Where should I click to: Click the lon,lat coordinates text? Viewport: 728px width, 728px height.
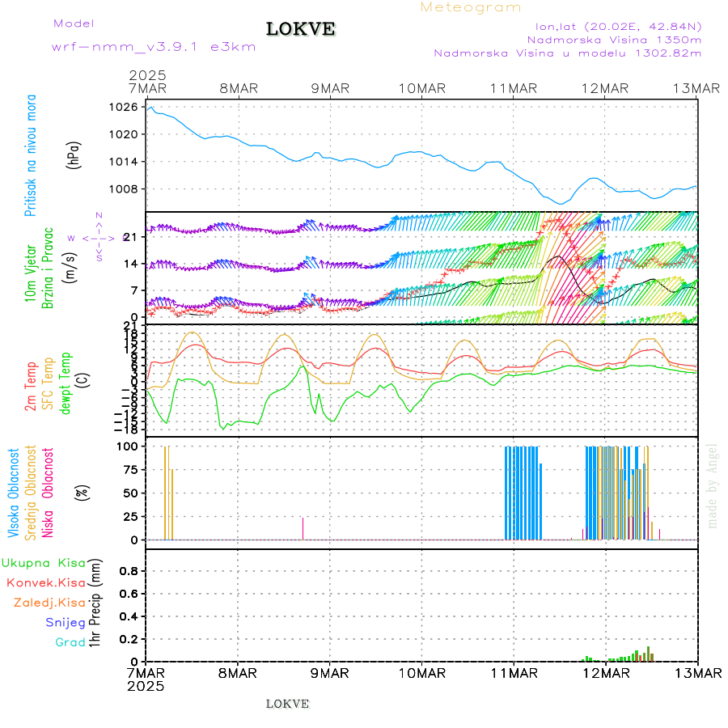[613, 26]
